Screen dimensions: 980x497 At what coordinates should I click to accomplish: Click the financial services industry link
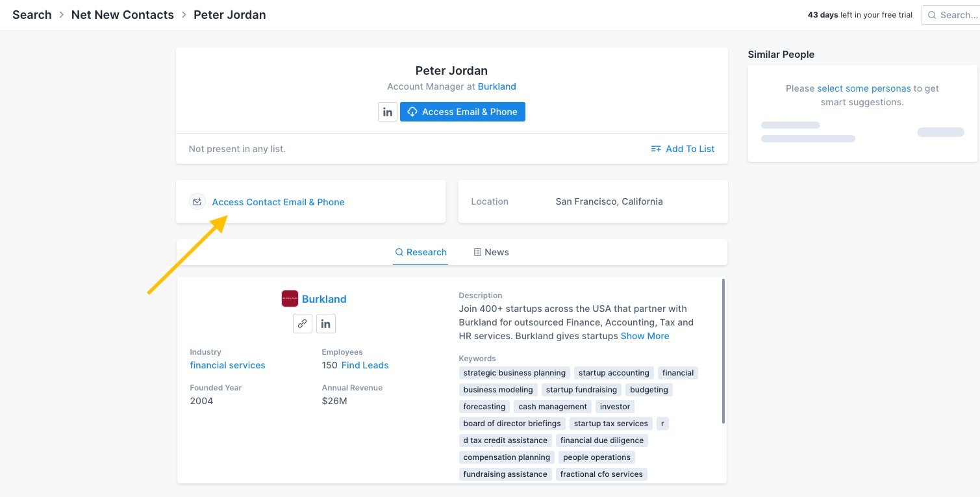(x=227, y=365)
